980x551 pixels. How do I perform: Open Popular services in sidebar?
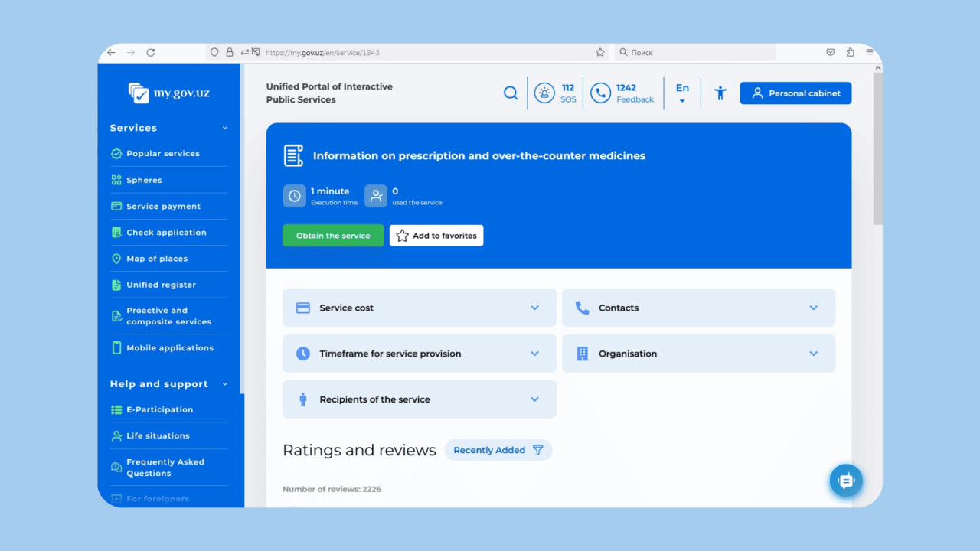coord(162,154)
